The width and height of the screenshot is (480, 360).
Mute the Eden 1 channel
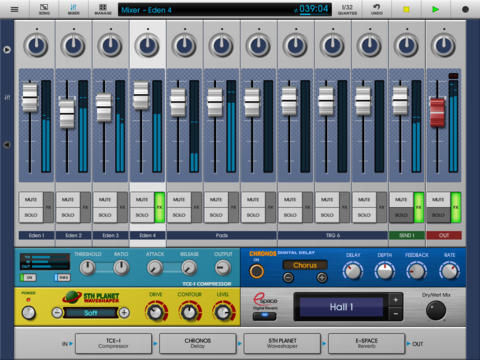click(x=31, y=199)
